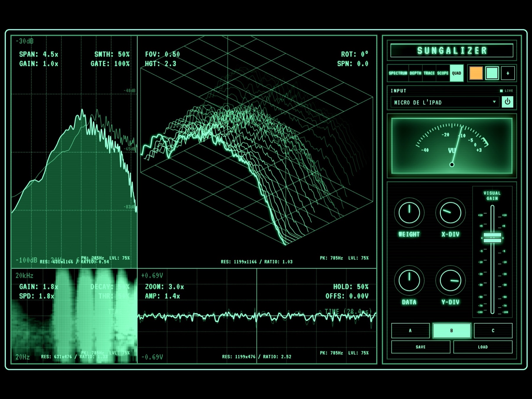Click the ROT: 0° value
The image size is (532, 399).
coord(355,54)
